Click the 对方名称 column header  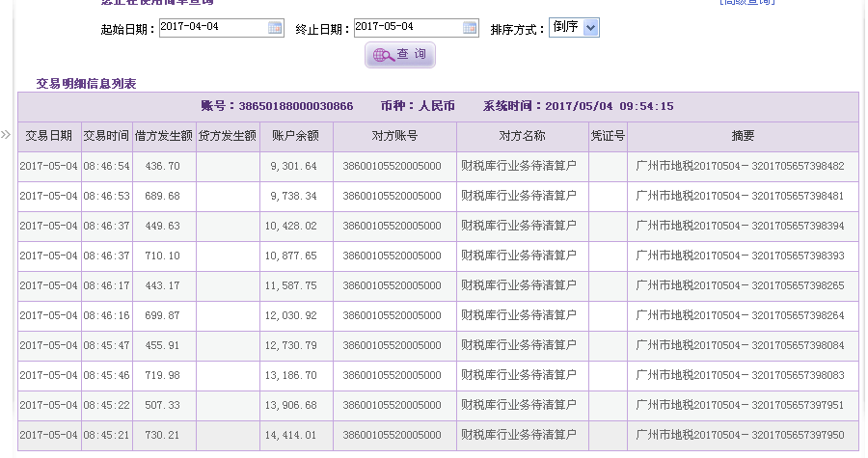[x=522, y=136]
